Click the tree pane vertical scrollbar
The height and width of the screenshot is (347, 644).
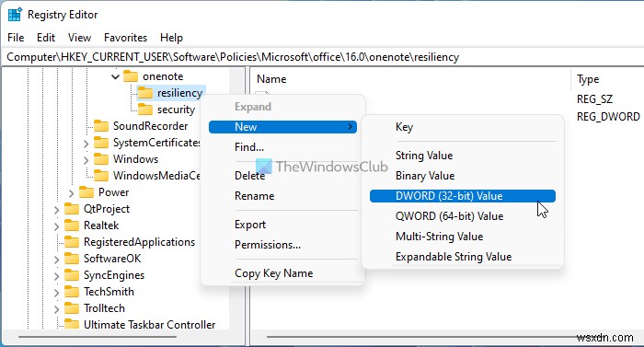[236, 199]
